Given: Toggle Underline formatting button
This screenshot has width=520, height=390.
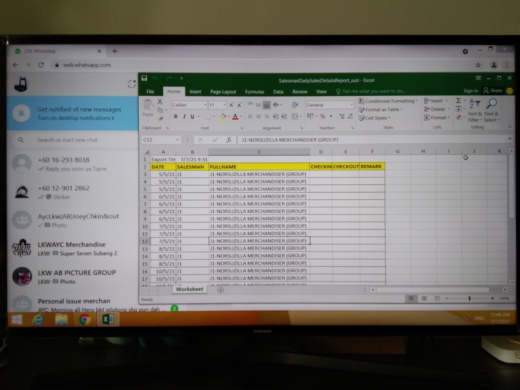Looking at the screenshot, I should [192, 116].
